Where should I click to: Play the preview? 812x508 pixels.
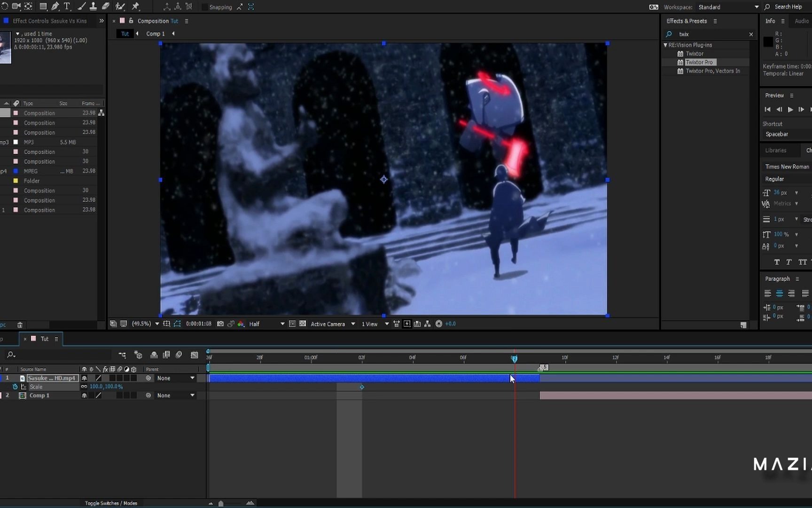click(790, 110)
